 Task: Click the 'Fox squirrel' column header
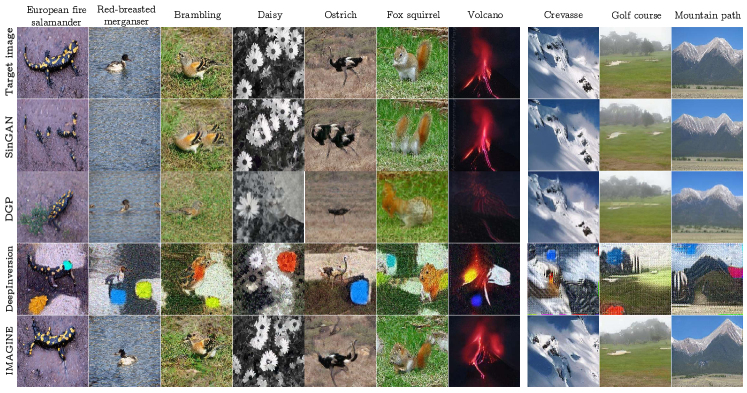click(x=412, y=15)
